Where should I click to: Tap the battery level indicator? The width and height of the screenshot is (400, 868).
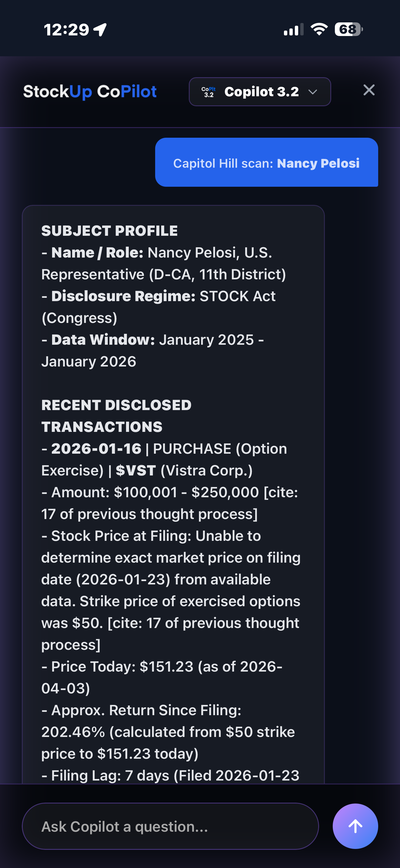point(348,29)
